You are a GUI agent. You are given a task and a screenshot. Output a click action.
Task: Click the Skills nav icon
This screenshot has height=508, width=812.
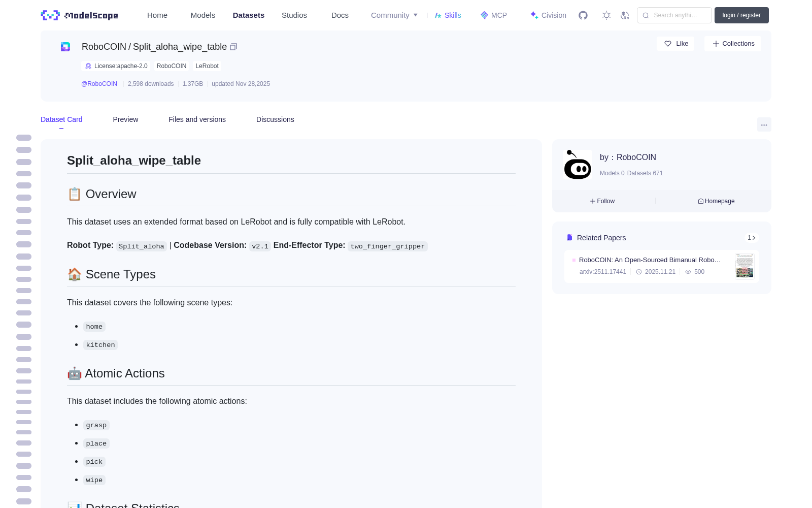pyautogui.click(x=438, y=15)
